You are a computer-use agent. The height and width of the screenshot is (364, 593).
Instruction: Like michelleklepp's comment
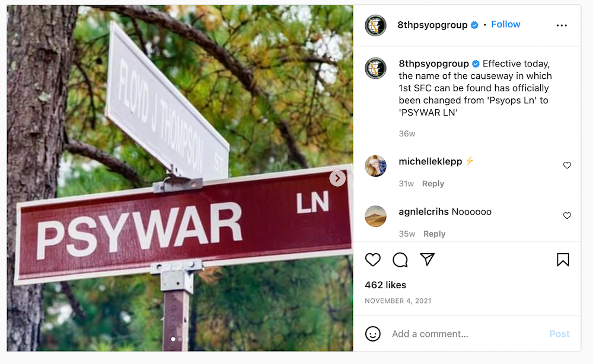pos(567,165)
